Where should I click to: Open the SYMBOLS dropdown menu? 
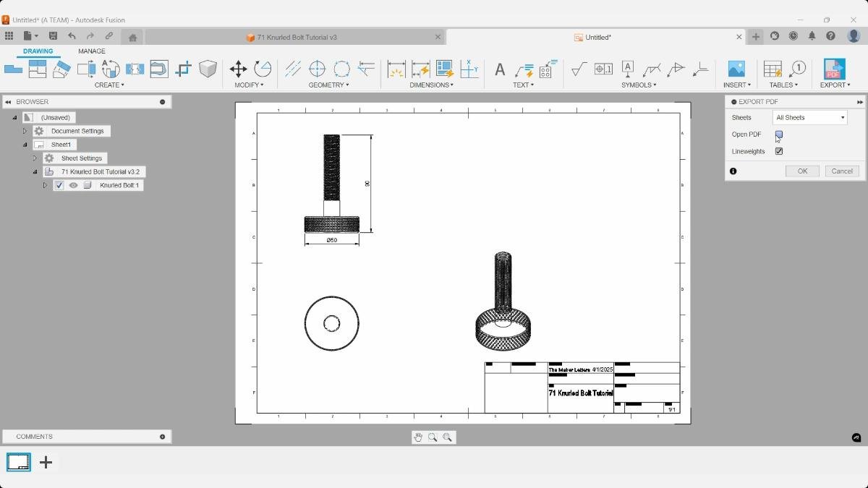point(639,85)
